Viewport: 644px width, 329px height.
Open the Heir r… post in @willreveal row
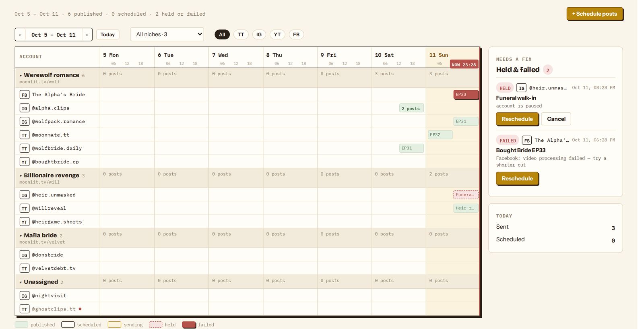[466, 208]
